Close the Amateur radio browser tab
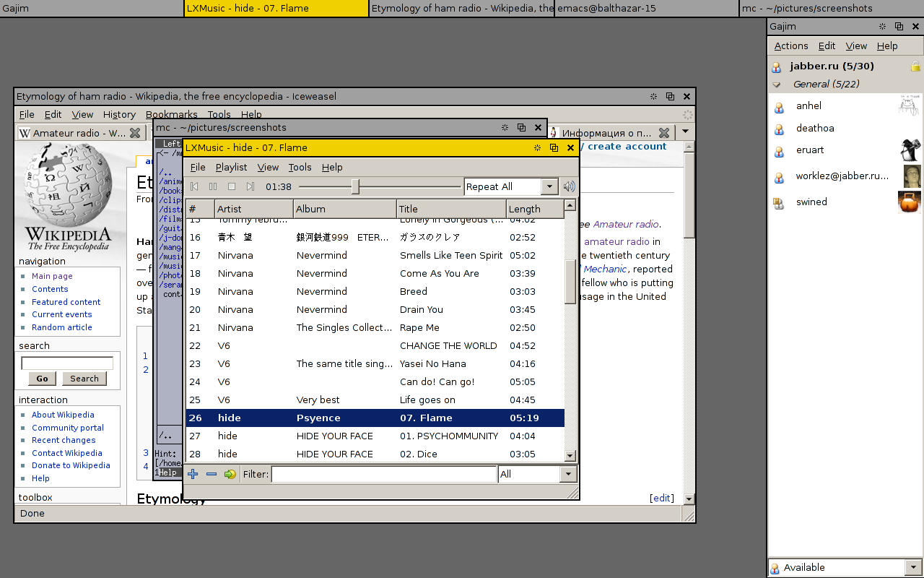924x578 pixels. (134, 133)
